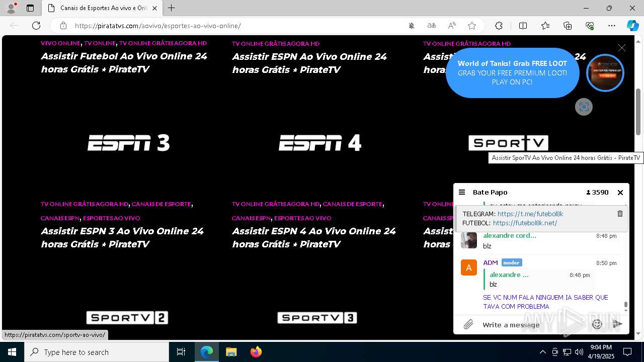Open Bate Papo chat hamburger menu
The width and height of the screenshot is (644, 362).
pos(462,192)
